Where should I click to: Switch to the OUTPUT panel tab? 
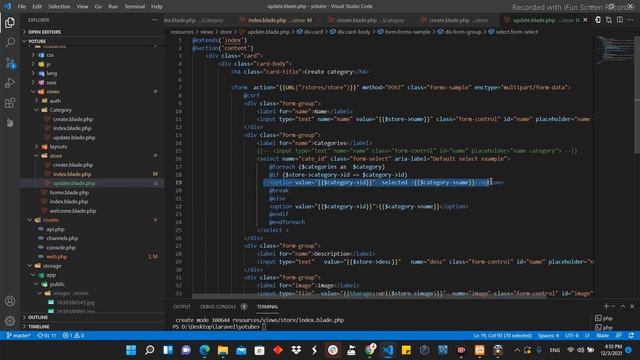pos(182,307)
